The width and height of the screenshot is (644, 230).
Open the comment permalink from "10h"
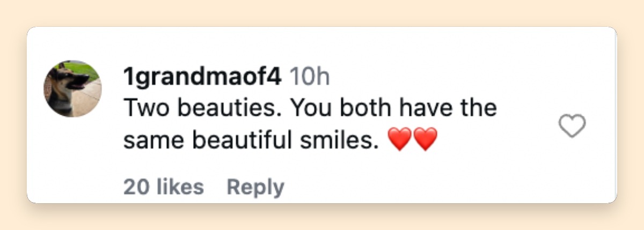click(x=310, y=78)
